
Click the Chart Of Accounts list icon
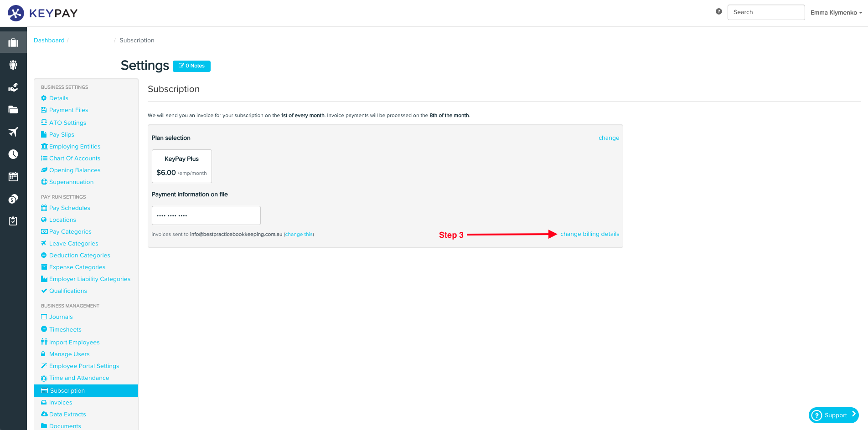coord(44,158)
